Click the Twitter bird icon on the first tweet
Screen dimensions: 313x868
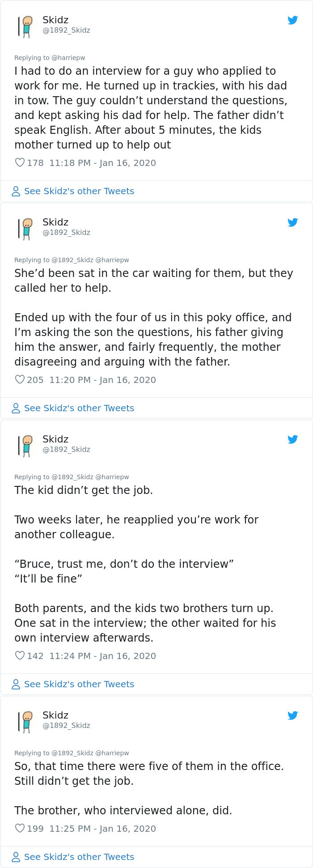(293, 20)
